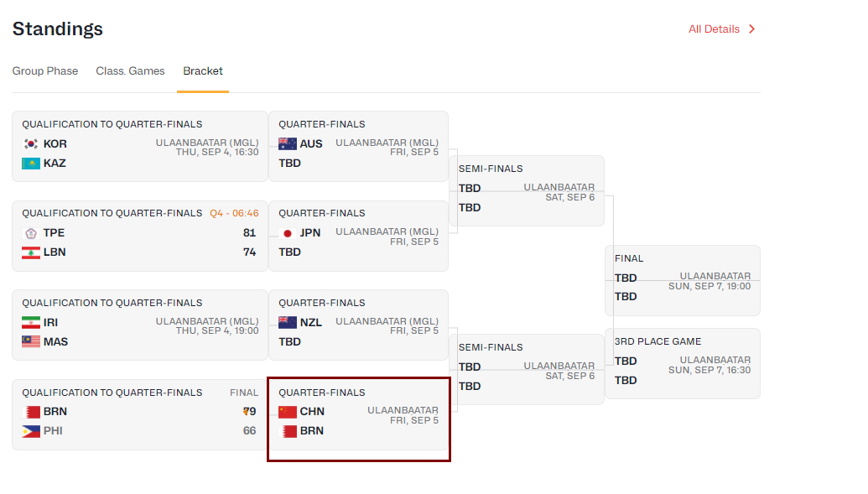Click the Japan flag icon
The width and height of the screenshot is (868, 494).
288,233
